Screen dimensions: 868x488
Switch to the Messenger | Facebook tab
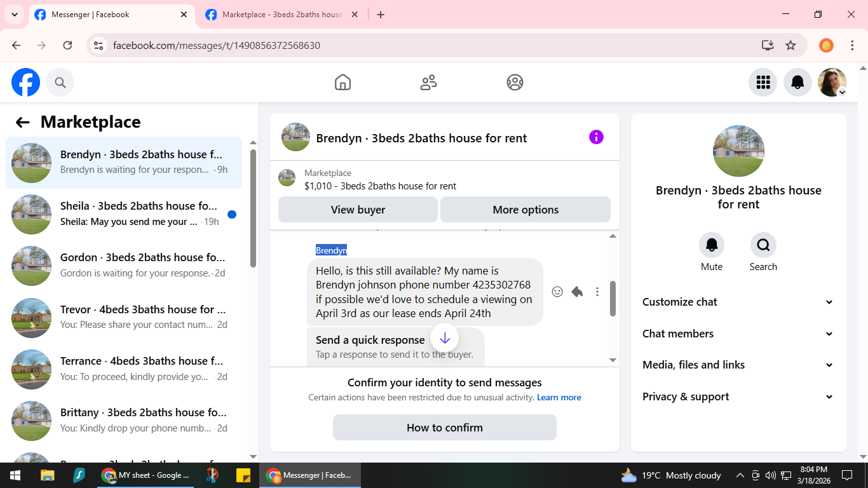pyautogui.click(x=112, y=15)
